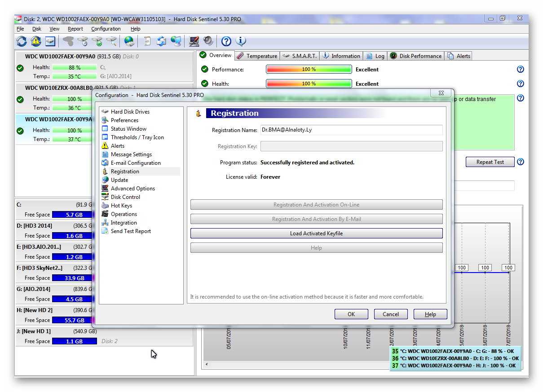Click the Load Activated Keyfile button
The height and width of the screenshot is (392, 543).
click(x=316, y=233)
